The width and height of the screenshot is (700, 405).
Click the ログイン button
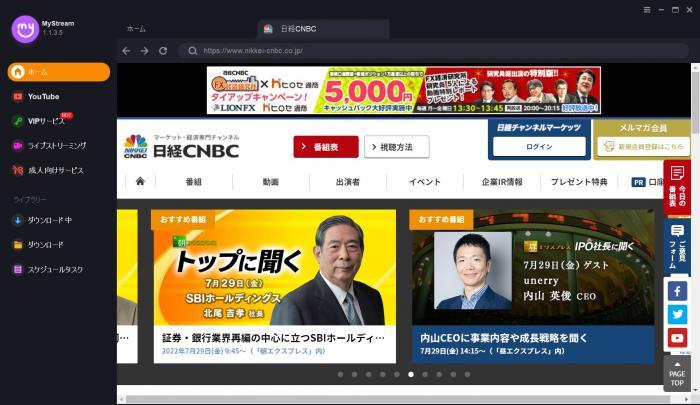click(x=539, y=146)
